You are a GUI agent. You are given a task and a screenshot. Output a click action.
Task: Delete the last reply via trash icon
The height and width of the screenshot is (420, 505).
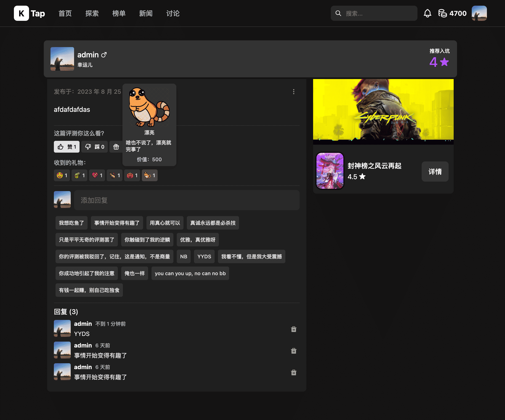tap(294, 372)
